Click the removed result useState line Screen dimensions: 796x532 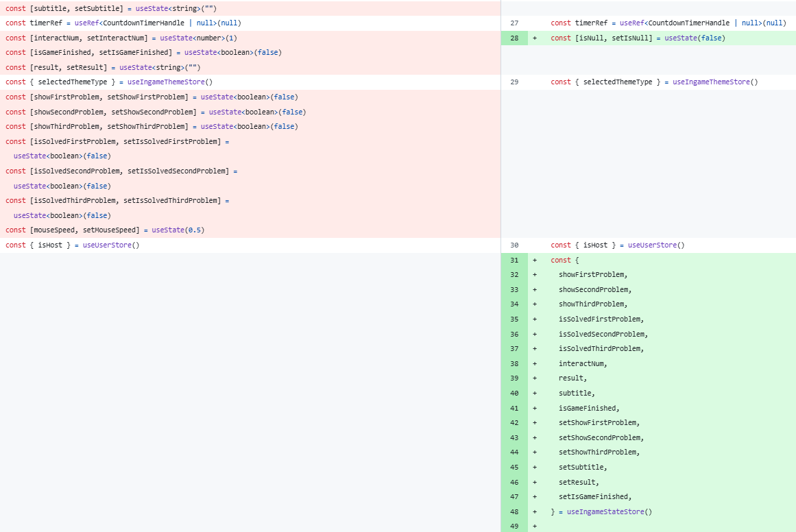[x=103, y=67]
